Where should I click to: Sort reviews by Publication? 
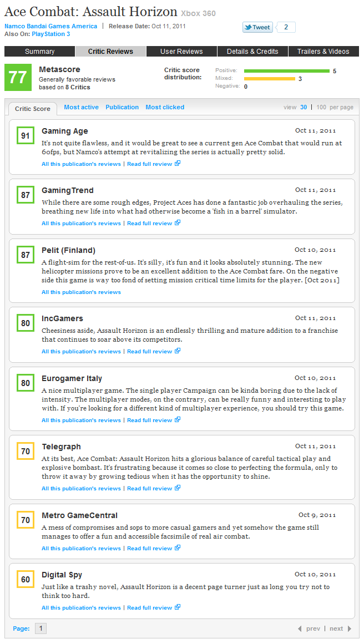pos(122,107)
